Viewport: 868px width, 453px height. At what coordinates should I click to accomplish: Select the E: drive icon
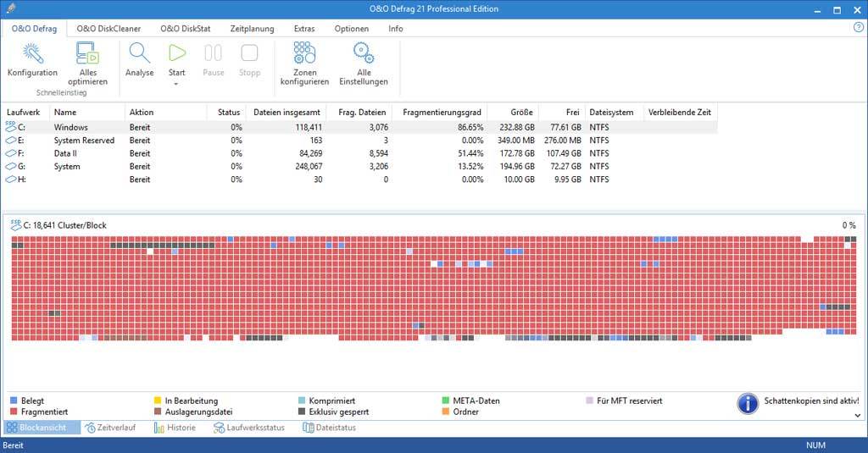[11, 141]
